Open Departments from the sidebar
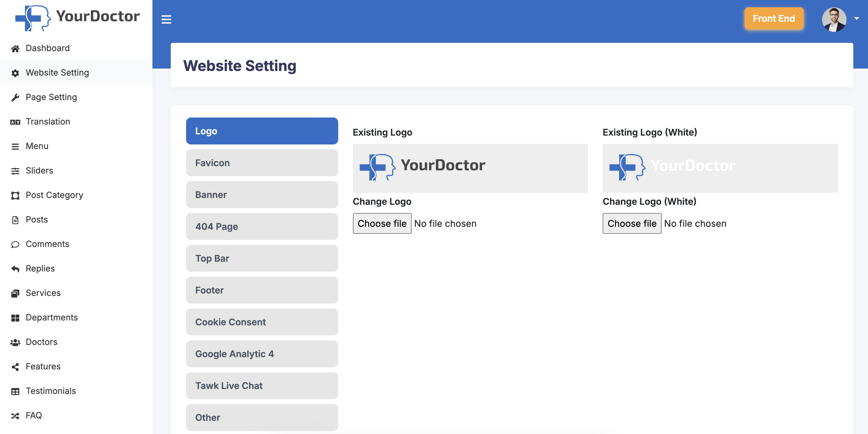 [x=51, y=318]
